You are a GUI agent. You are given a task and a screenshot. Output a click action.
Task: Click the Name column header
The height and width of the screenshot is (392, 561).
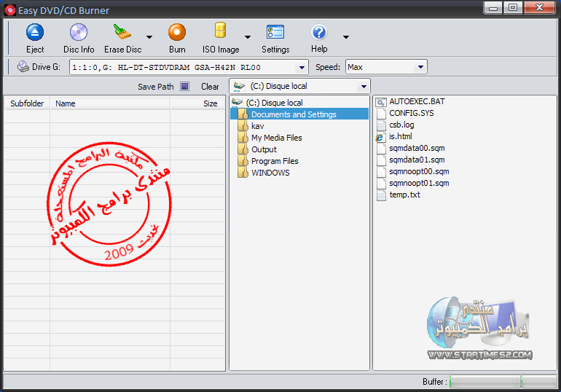110,103
